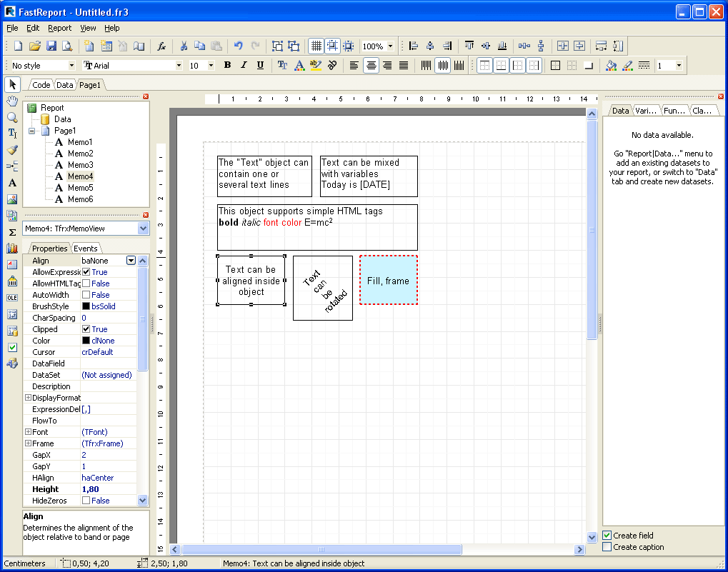Insert a Chart object tool
This screenshot has height=572, width=728.
pos(13,249)
